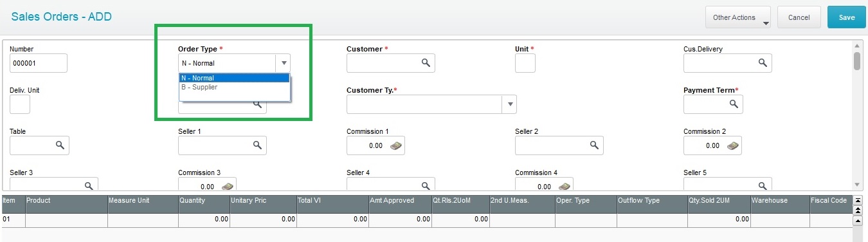Screen dimensions: 868x242
Task: Focus the Number field showing 000001
Action: click(39, 63)
